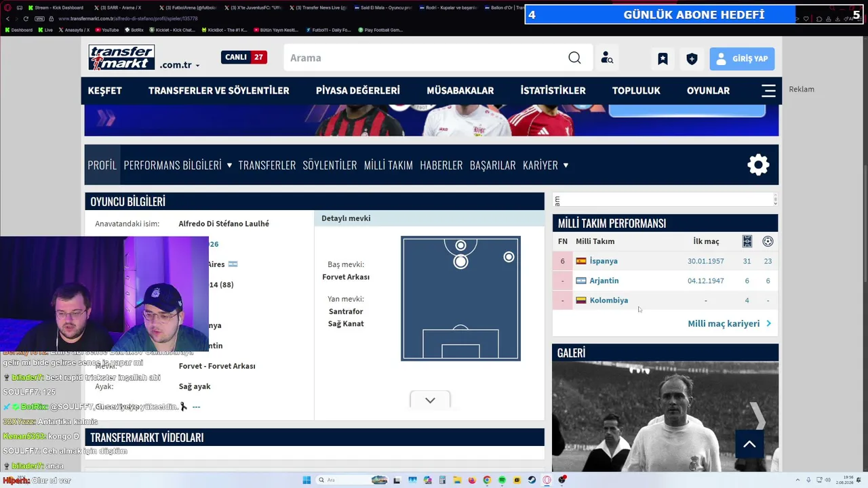The width and height of the screenshot is (868, 488).
Task: Open the İspanya national team link
Action: pyautogui.click(x=604, y=261)
